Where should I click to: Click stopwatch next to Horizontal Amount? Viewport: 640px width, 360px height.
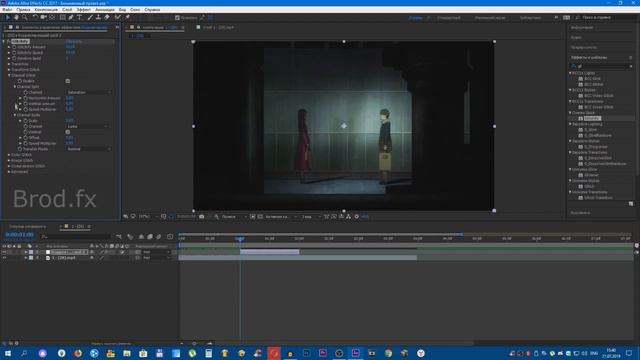click(x=25, y=98)
